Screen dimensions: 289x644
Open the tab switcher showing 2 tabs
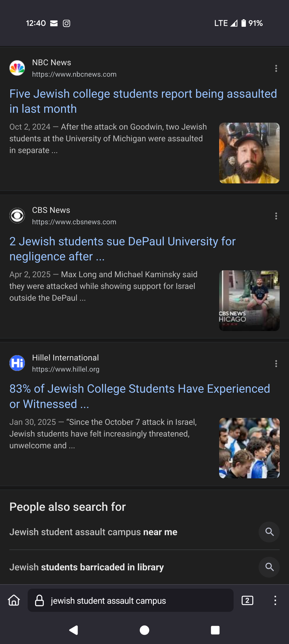pyautogui.click(x=247, y=600)
